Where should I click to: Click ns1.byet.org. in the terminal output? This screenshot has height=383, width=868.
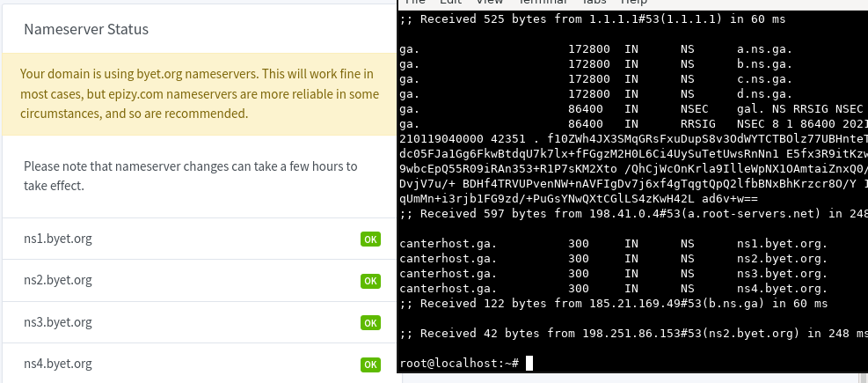tap(782, 243)
